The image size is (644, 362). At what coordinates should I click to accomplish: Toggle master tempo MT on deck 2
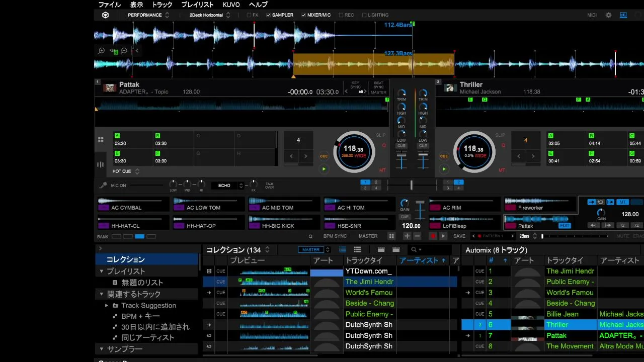(502, 170)
